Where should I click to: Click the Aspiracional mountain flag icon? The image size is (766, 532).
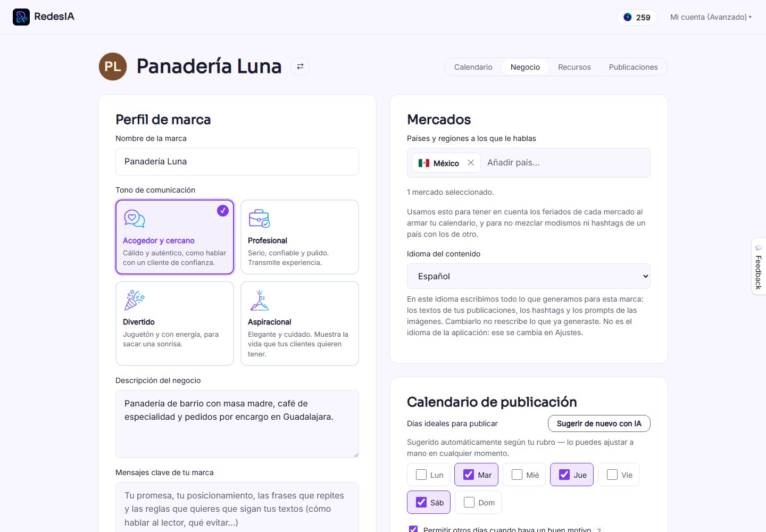pos(260,300)
